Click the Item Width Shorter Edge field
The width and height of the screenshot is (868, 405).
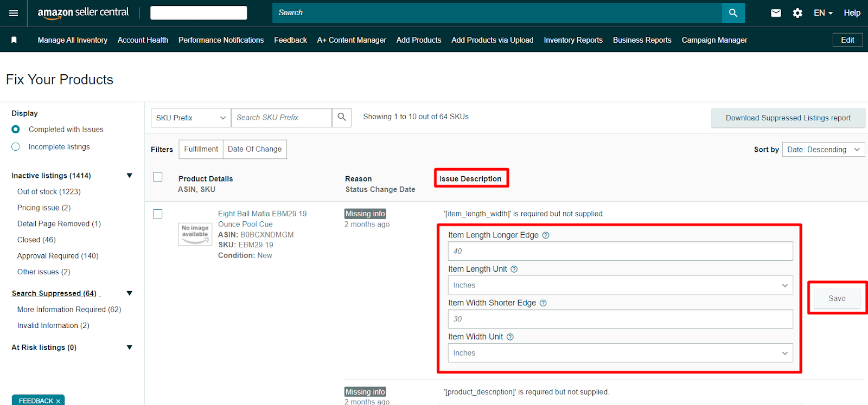coord(621,319)
